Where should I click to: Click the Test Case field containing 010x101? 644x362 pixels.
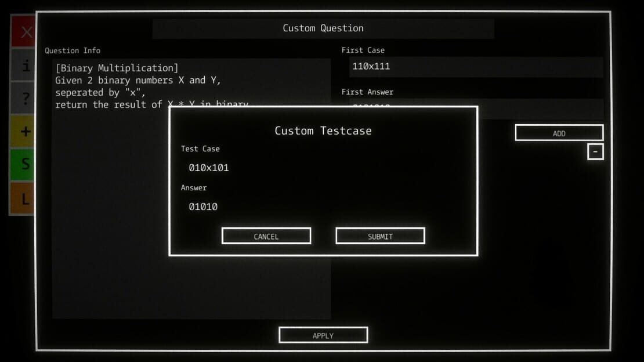click(x=323, y=168)
